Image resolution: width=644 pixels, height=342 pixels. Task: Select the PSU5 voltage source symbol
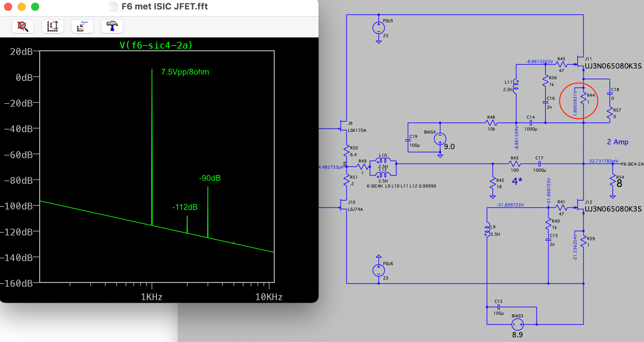pyautogui.click(x=379, y=28)
